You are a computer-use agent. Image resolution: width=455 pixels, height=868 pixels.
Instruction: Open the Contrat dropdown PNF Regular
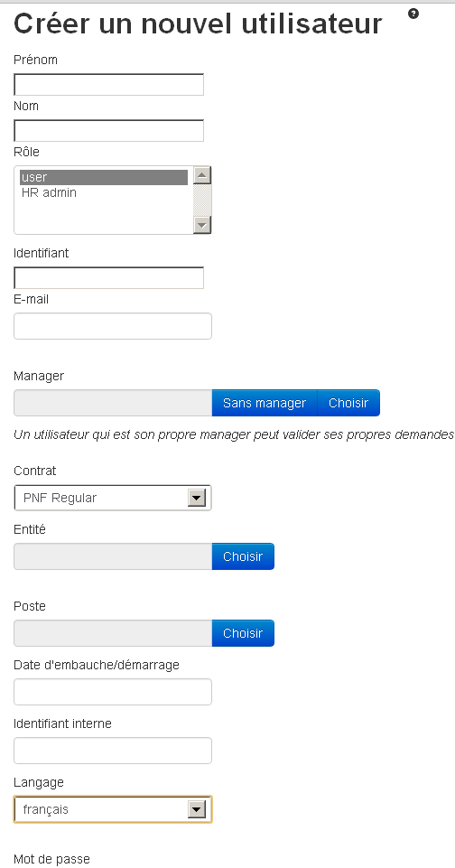click(113, 498)
